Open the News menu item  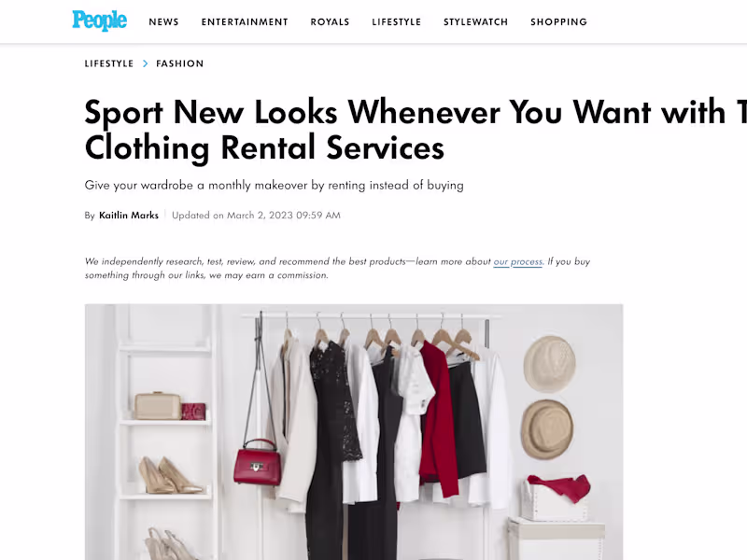coord(163,21)
